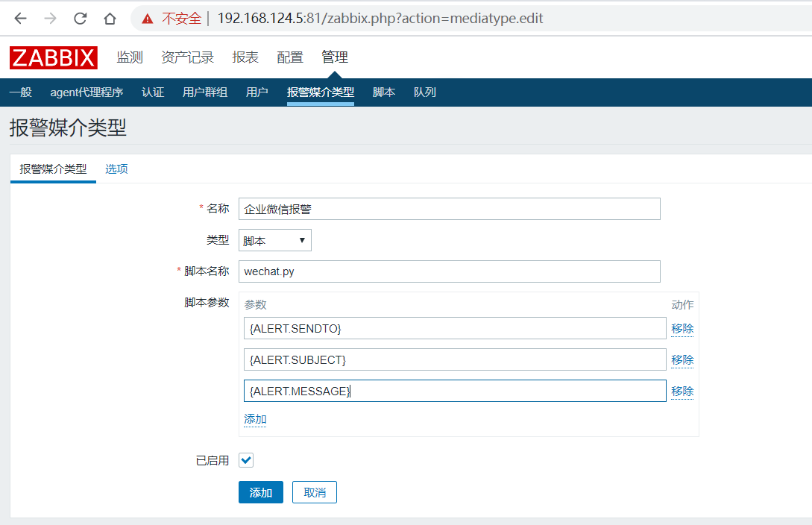This screenshot has width=812, height=525.
Task: Remove the {ALERT.MESSAGE} parameter
Action: [x=682, y=391]
